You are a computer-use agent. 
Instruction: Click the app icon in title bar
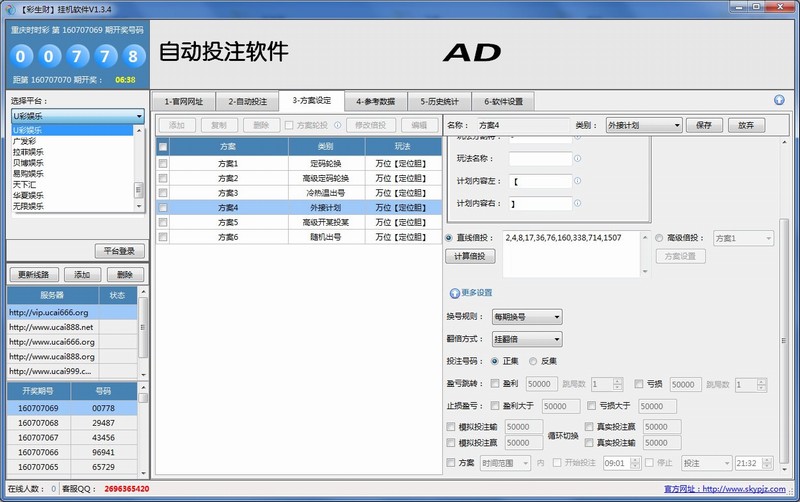coord(7,7)
